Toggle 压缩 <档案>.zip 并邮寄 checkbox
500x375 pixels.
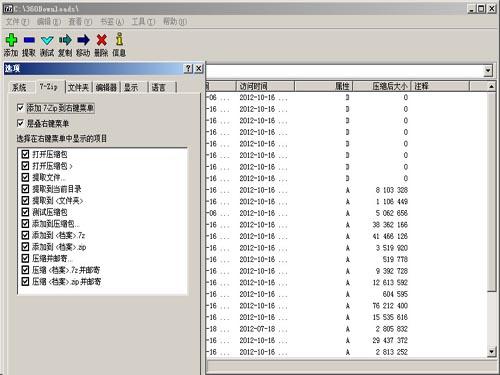coord(25,281)
